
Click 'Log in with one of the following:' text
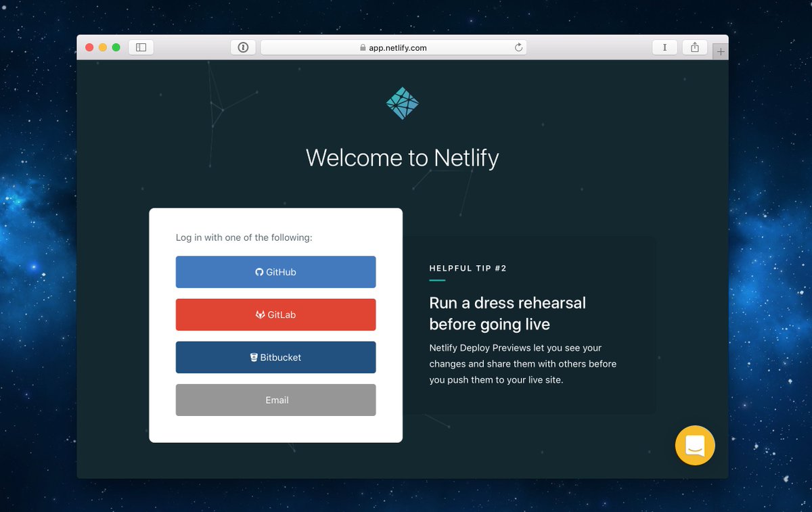tap(244, 237)
